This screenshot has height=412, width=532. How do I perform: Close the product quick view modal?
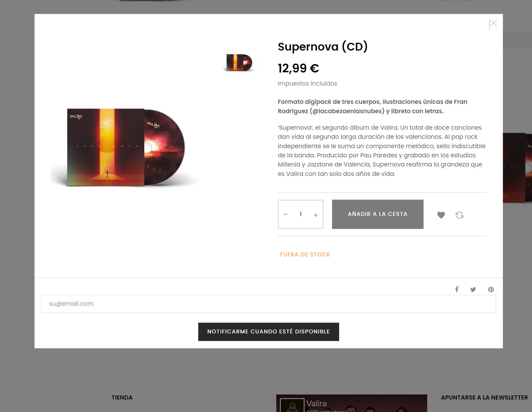coord(493,23)
